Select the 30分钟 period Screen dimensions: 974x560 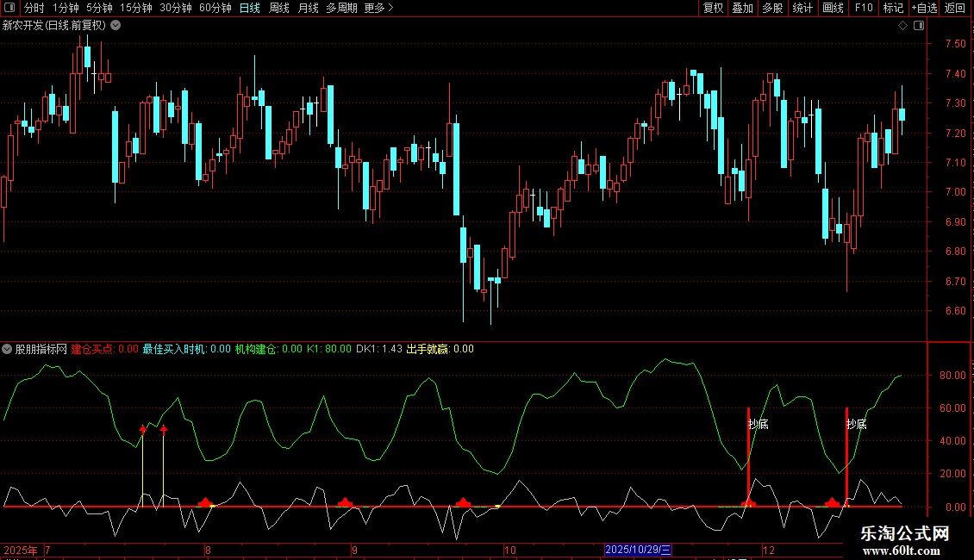click(x=176, y=8)
